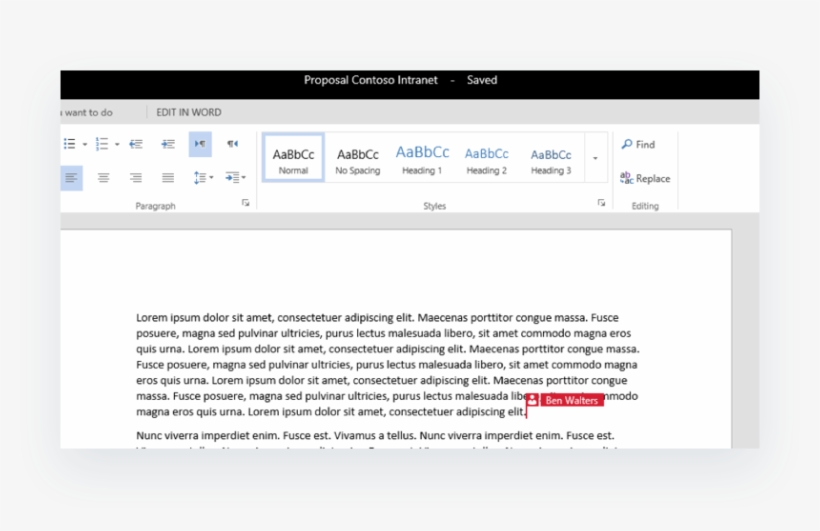Click the numbered list icon

[102, 144]
